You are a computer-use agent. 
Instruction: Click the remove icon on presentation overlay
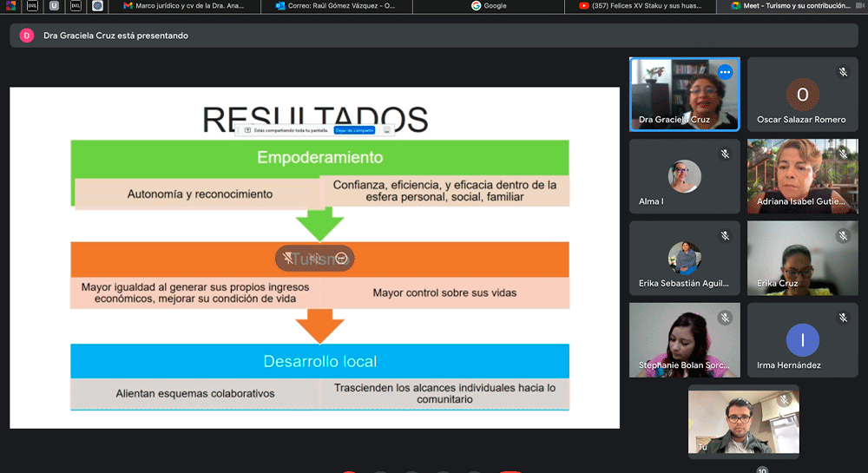pos(342,258)
